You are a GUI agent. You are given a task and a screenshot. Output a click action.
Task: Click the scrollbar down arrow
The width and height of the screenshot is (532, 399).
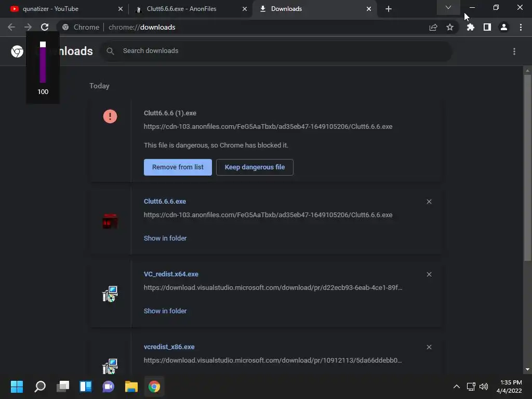pos(527,369)
